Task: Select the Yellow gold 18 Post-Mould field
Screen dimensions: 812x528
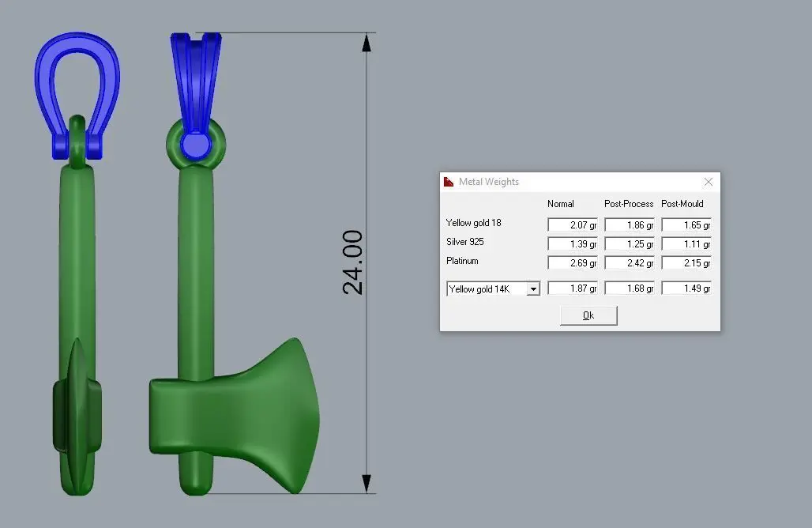Action: coord(686,225)
